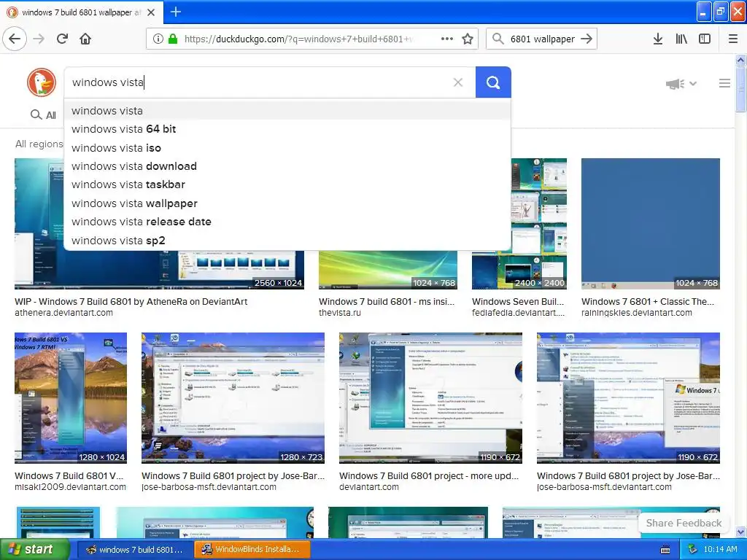The image size is (747, 560).
Task: Switch to WindowBlinds Installa... taskbar item
Action: pos(252,550)
